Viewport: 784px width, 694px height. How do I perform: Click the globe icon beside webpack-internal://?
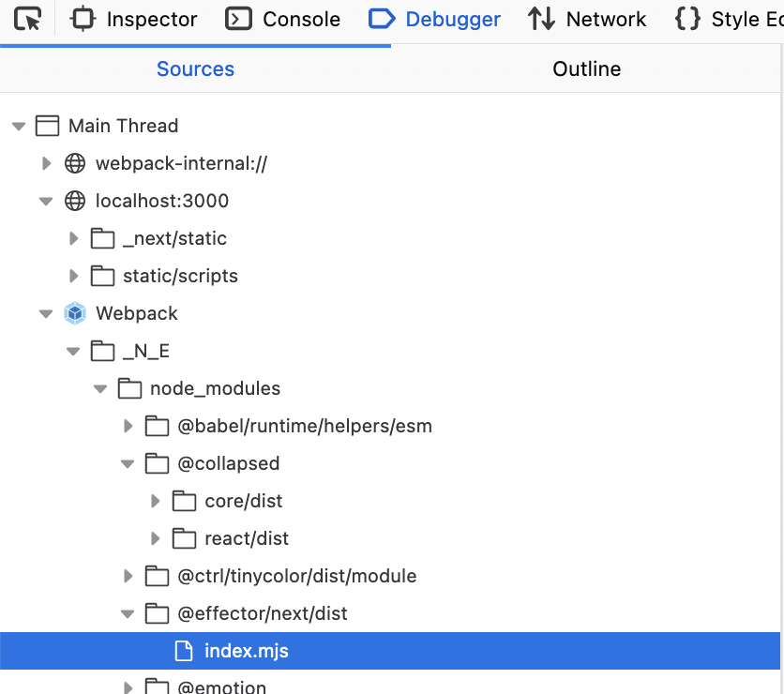[75, 163]
